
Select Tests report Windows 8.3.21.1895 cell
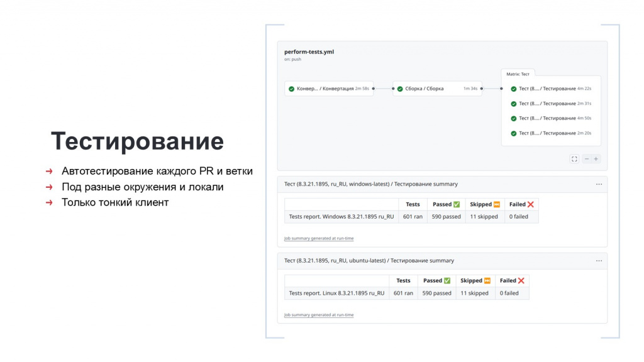coord(341,217)
